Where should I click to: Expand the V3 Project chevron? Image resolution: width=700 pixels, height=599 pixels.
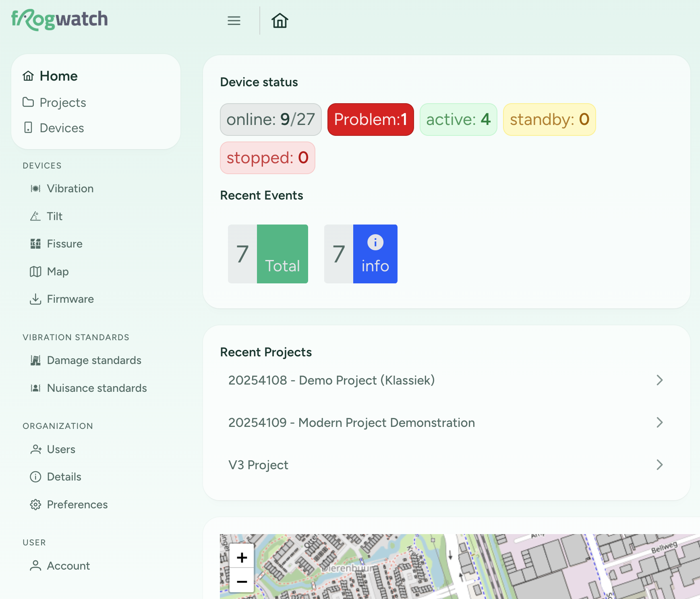coord(659,465)
